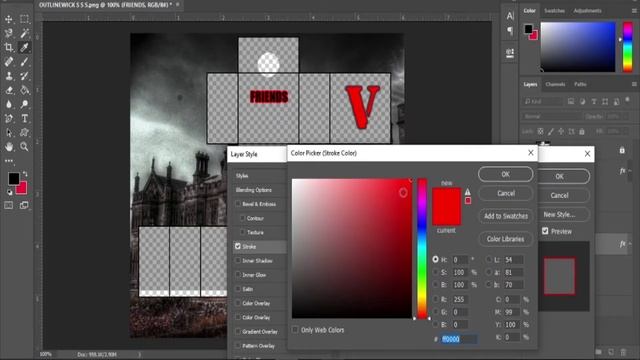Select the Path Selection arrow tool
Image resolution: width=640 pixels, height=360 pixels.
click(x=9, y=133)
